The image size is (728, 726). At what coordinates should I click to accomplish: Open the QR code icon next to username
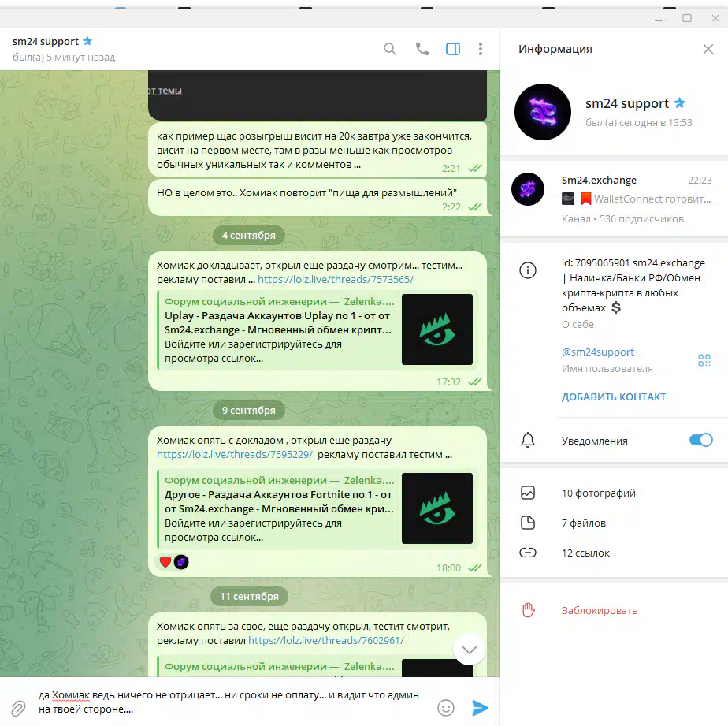pos(704,360)
